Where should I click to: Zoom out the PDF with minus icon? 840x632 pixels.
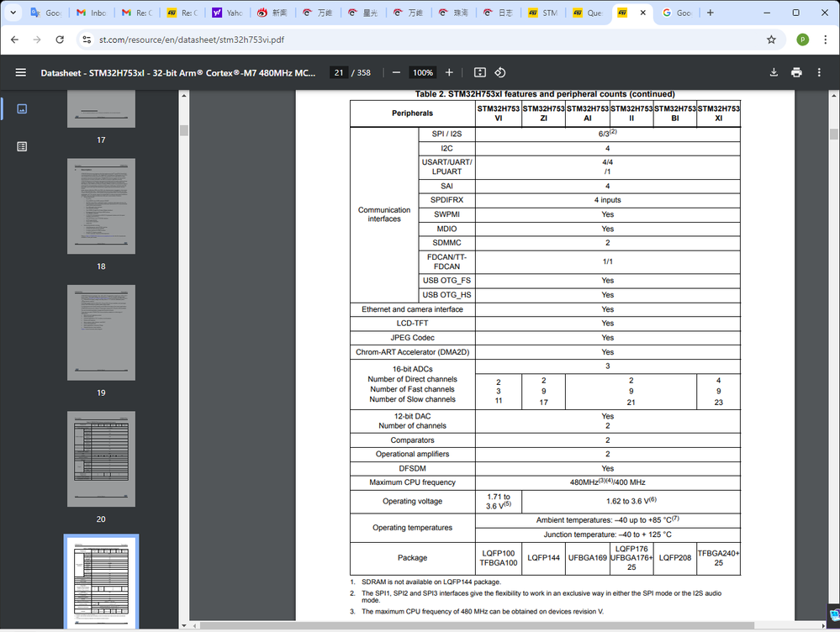tap(396, 72)
